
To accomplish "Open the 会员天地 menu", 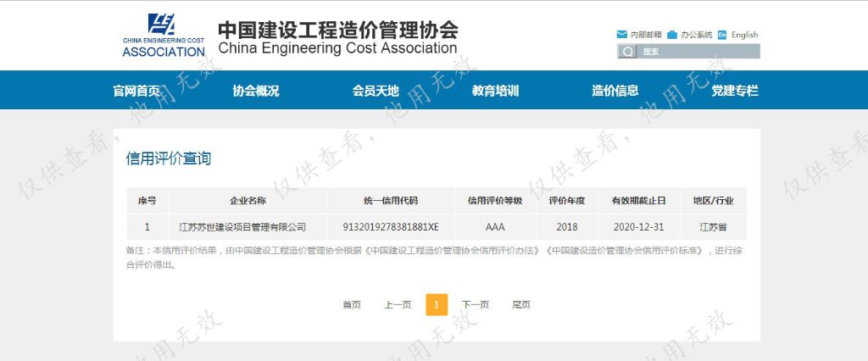I will (376, 90).
